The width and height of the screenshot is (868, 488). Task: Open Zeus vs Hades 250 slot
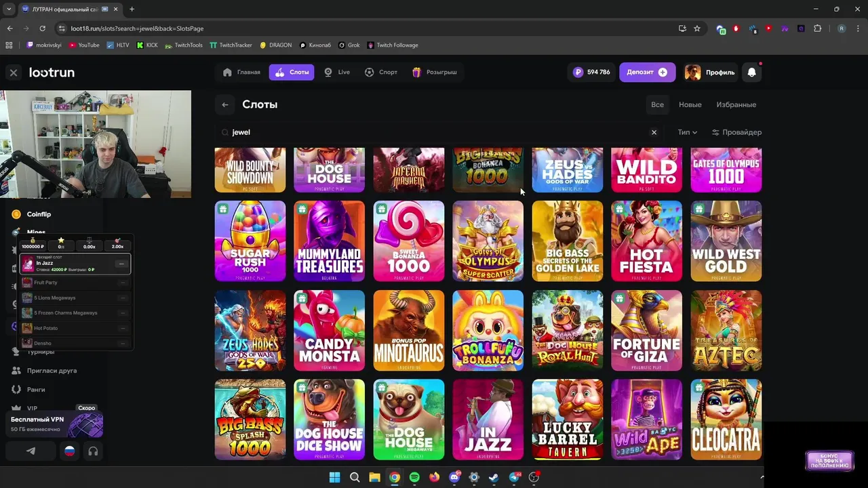click(x=250, y=330)
